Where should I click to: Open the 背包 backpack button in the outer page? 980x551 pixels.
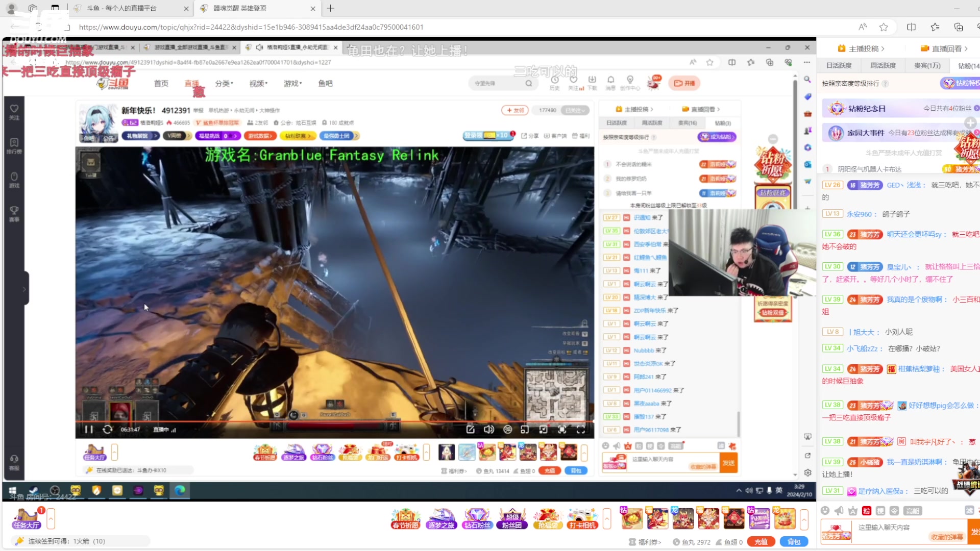pyautogui.click(x=794, y=542)
